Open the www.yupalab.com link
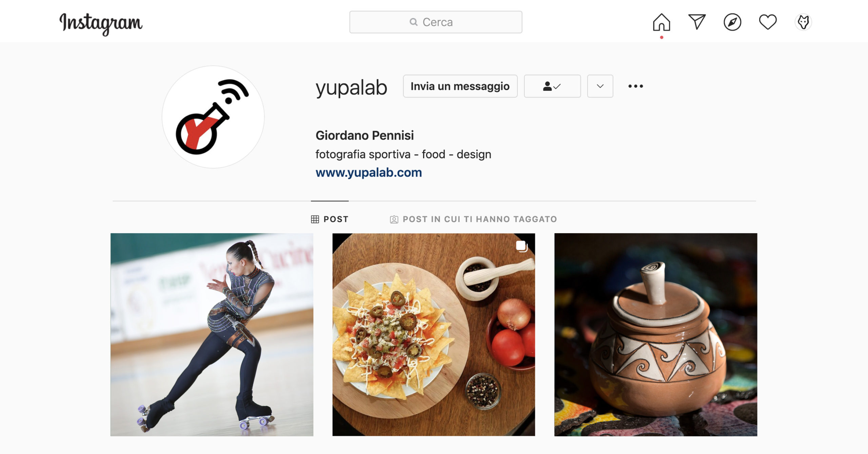 [x=369, y=173]
